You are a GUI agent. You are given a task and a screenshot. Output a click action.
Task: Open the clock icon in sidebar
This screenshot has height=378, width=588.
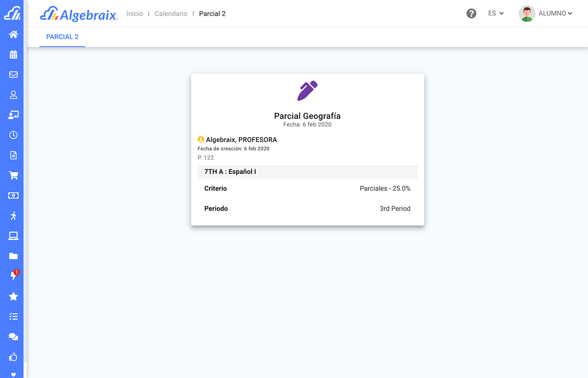(x=13, y=135)
